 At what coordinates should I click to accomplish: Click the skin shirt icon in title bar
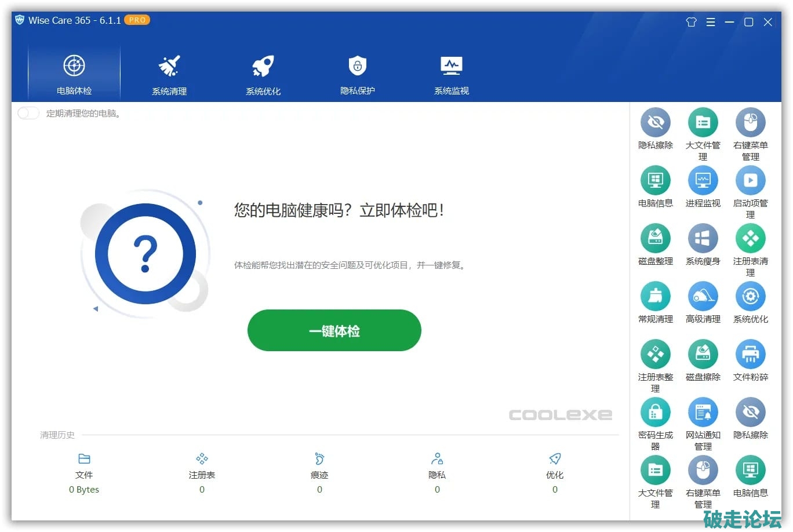click(691, 22)
